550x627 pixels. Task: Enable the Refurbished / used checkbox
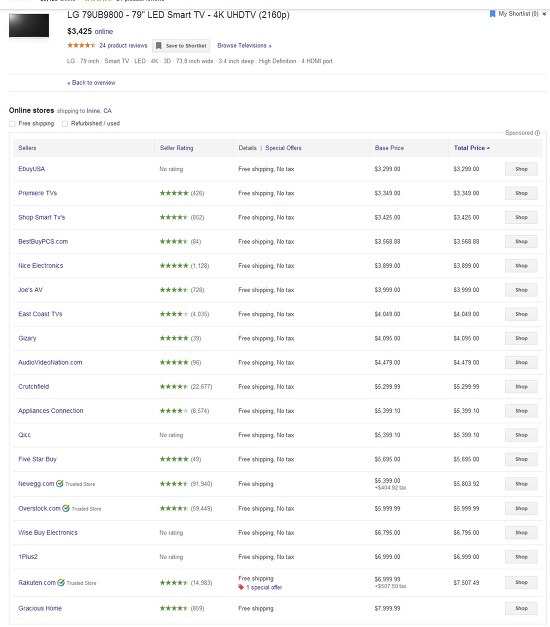click(x=65, y=124)
